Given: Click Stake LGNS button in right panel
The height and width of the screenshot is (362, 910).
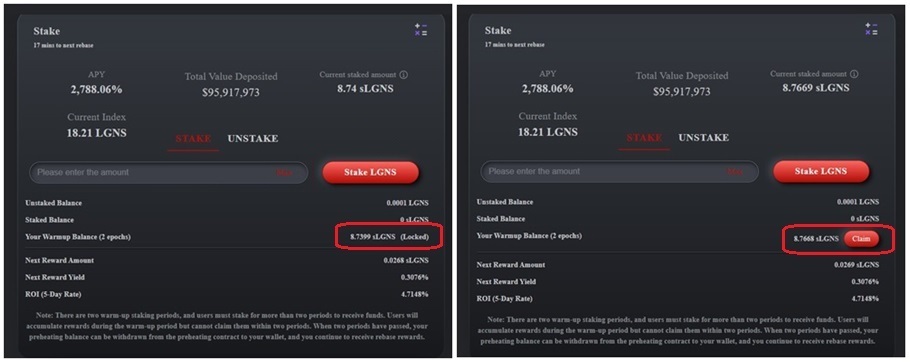Looking at the screenshot, I should (x=821, y=171).
